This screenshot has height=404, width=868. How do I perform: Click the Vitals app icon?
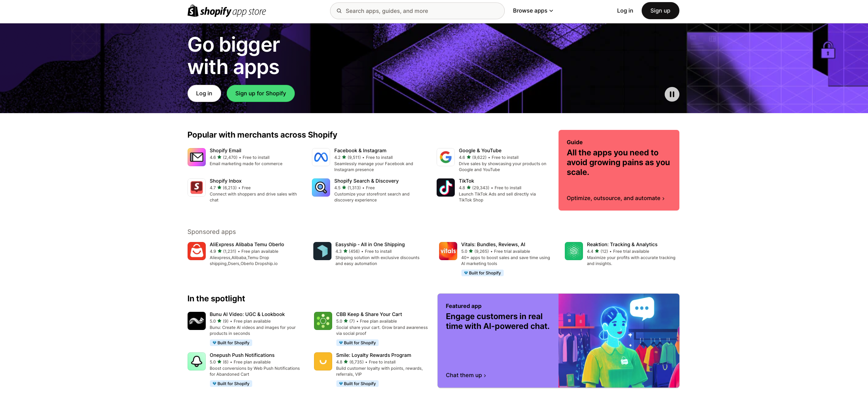coord(448,251)
